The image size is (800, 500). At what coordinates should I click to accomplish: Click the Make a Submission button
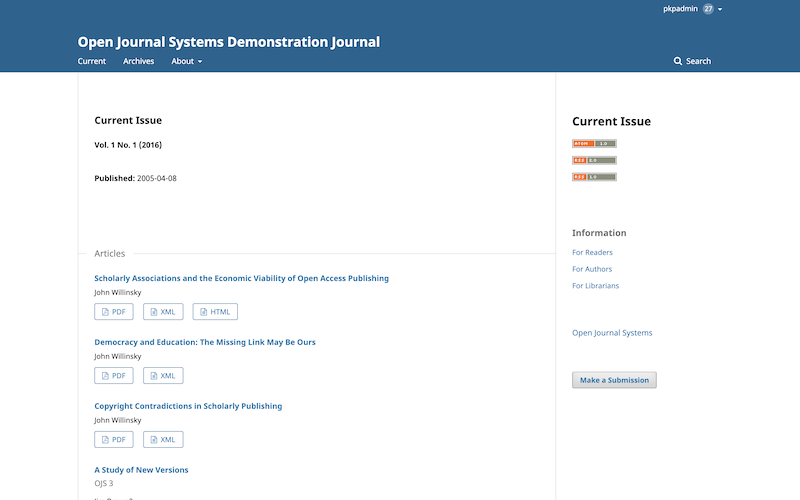pyautogui.click(x=614, y=380)
